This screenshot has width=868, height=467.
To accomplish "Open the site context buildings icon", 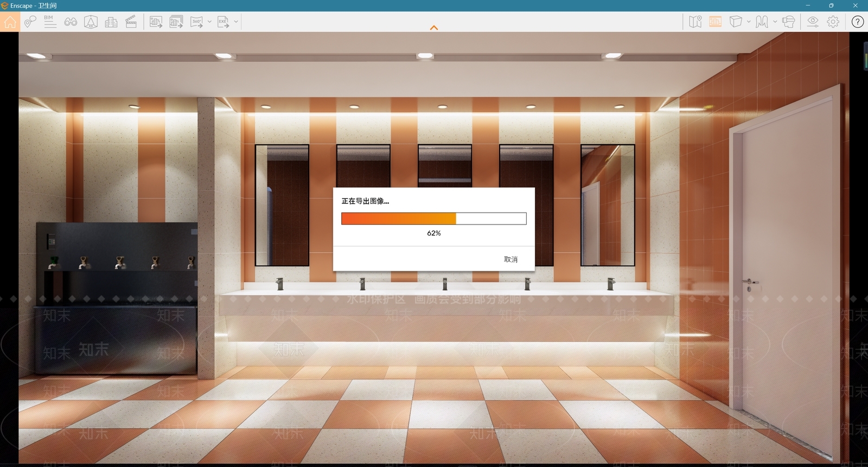I will pyautogui.click(x=111, y=22).
